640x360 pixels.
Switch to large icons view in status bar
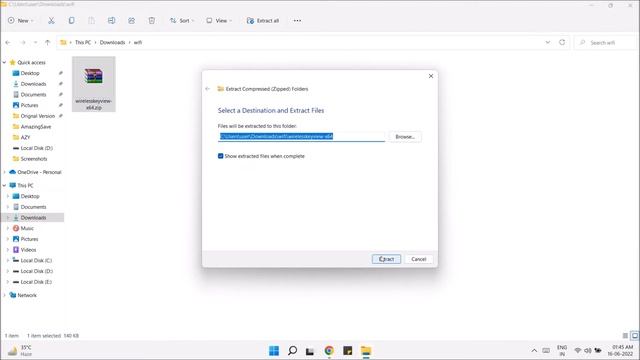(x=634, y=336)
